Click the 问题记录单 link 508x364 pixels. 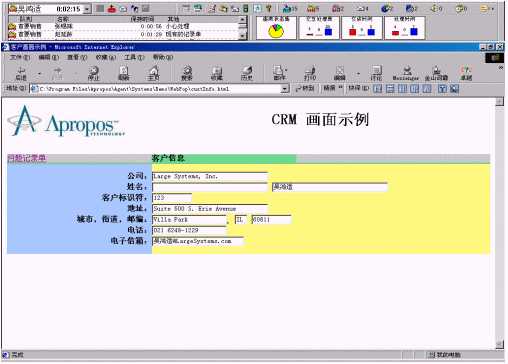[x=26, y=158]
